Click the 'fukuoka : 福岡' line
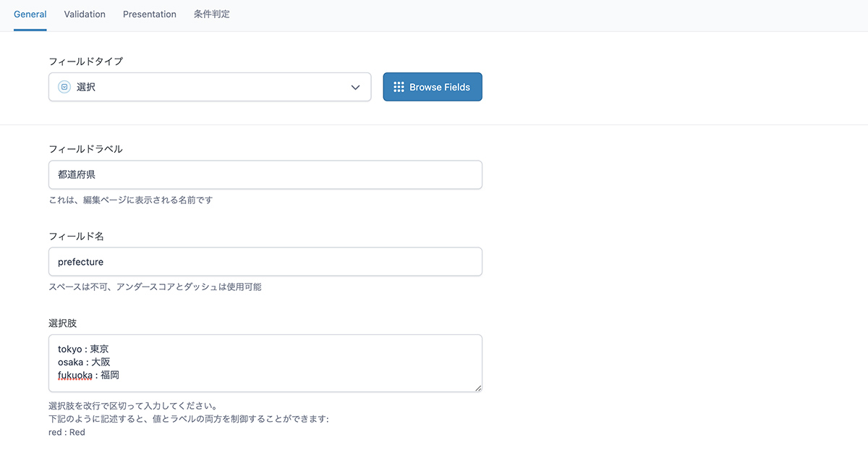The width and height of the screenshot is (868, 458). (x=88, y=375)
